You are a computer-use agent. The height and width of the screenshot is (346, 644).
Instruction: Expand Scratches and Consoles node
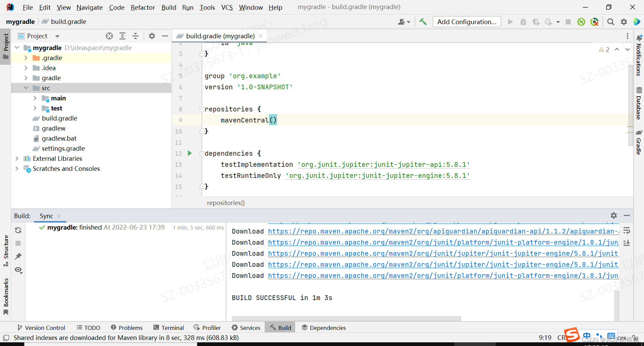(x=17, y=168)
